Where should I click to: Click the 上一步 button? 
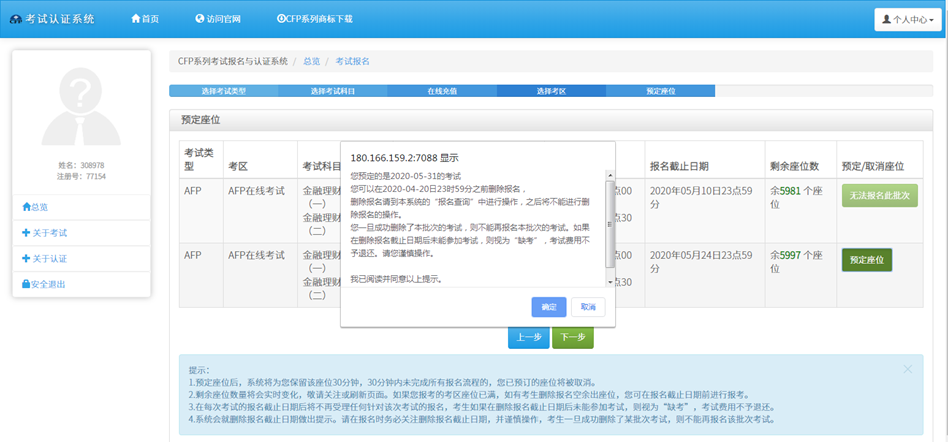coord(528,337)
